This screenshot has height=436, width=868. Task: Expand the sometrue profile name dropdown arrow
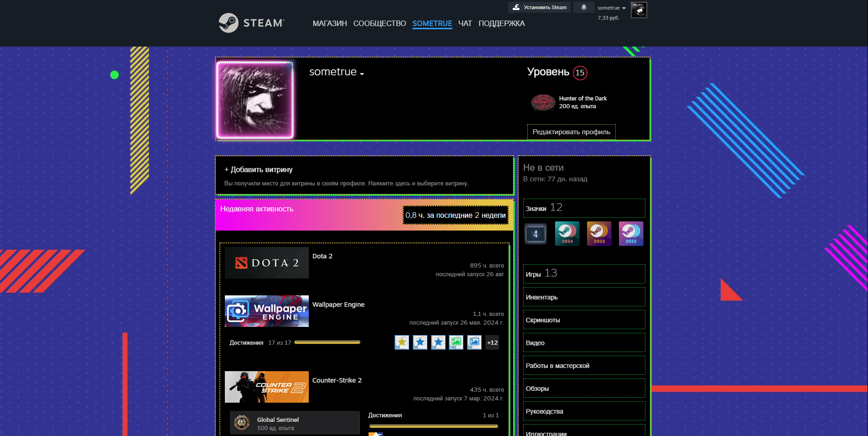362,74
